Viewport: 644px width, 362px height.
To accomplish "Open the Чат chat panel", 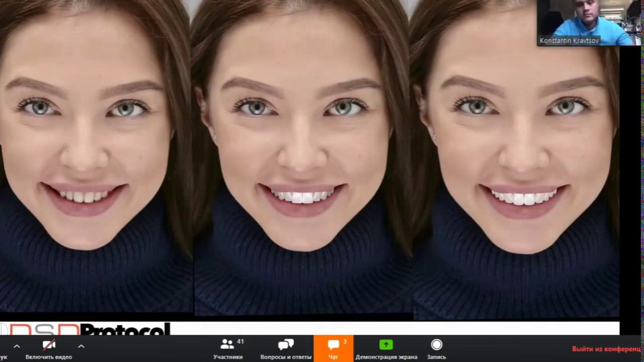I will coord(333,349).
